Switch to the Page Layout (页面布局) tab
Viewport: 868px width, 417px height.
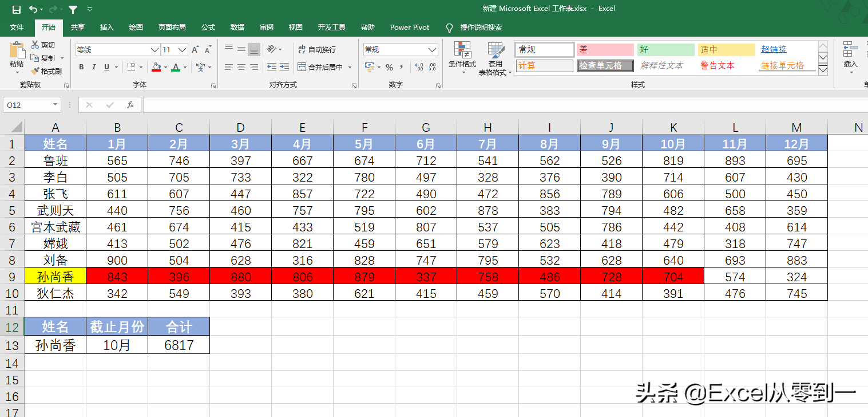pos(172,27)
